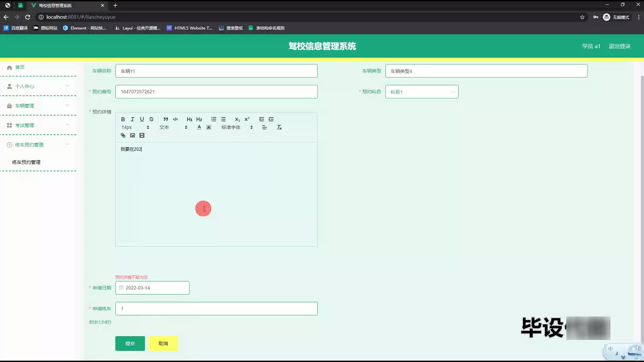Open the 预约科目 dropdown showing 科目1
The width and height of the screenshot is (644, 362).
click(422, 92)
